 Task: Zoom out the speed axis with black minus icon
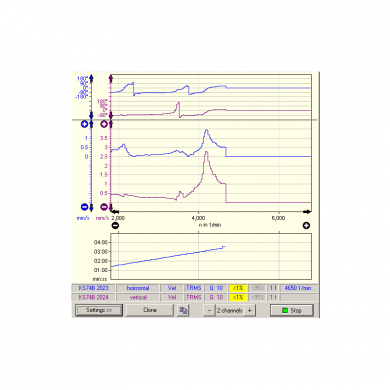pos(115,226)
